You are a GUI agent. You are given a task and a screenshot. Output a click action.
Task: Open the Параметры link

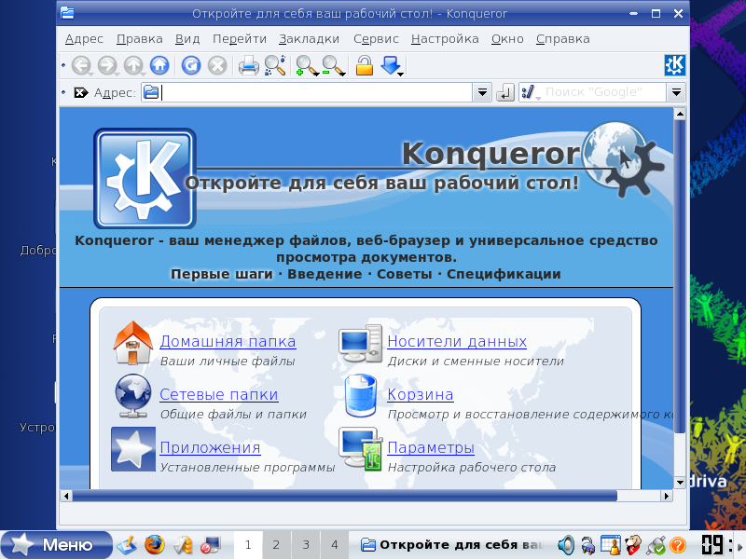pyautogui.click(x=431, y=448)
